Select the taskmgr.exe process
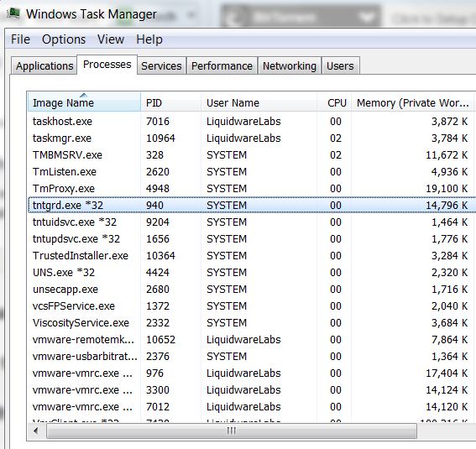The height and width of the screenshot is (449, 476). pyautogui.click(x=252, y=138)
